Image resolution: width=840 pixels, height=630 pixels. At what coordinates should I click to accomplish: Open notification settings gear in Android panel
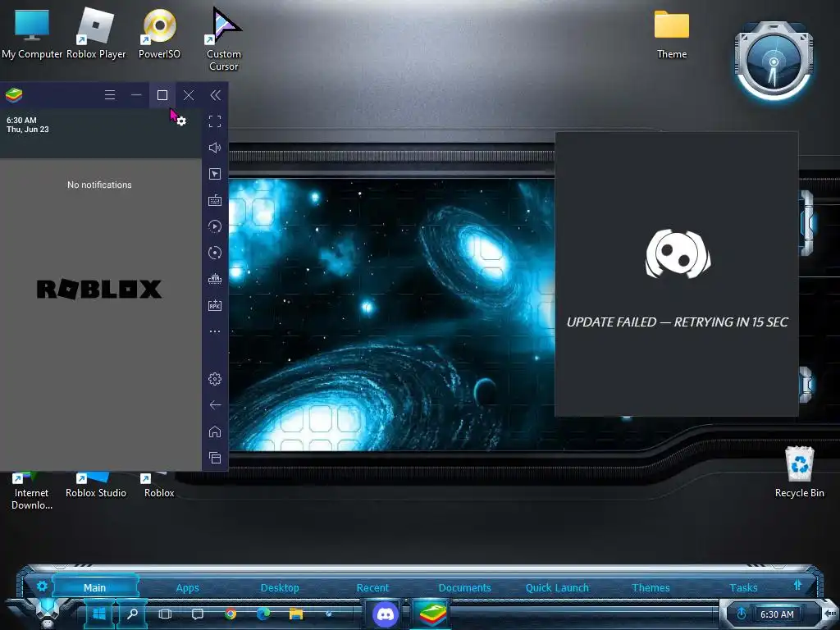pos(181,121)
